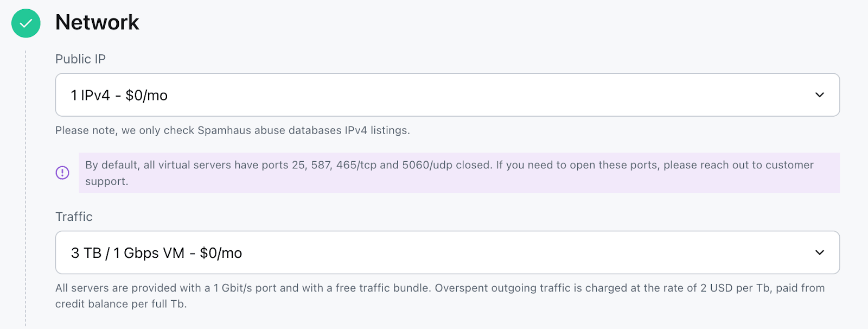
Task: Click the Spamhaus abuse databases note
Action: pos(232,130)
